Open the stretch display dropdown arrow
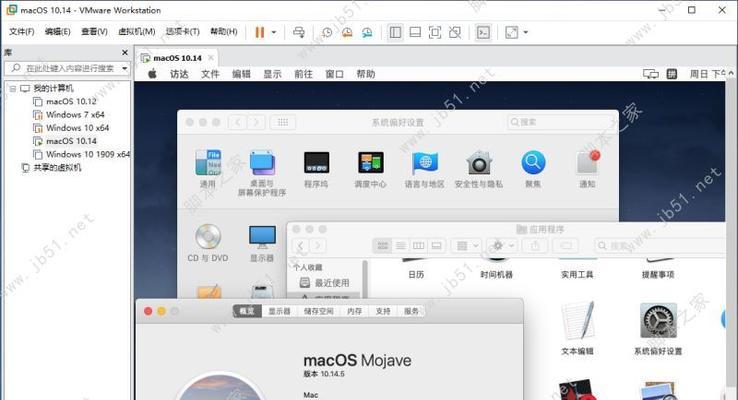Image resolution: width=738 pixels, height=400 pixels. coord(525,32)
